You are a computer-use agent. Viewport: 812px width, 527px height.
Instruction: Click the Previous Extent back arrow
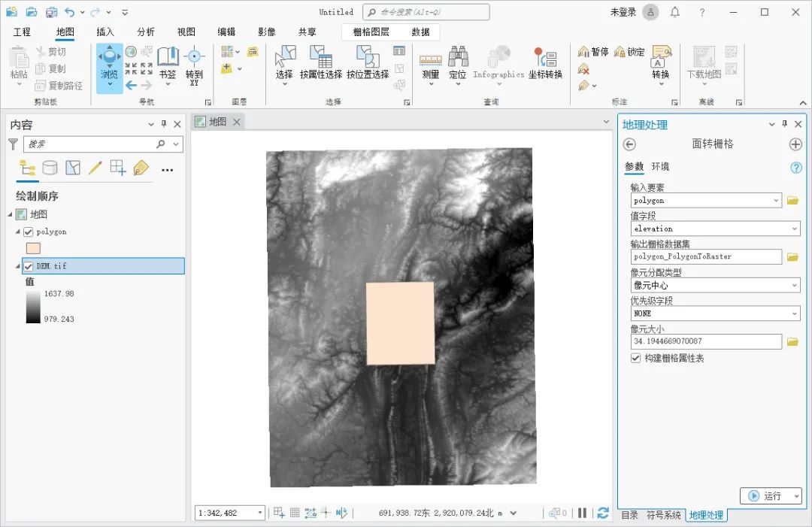tap(131, 85)
